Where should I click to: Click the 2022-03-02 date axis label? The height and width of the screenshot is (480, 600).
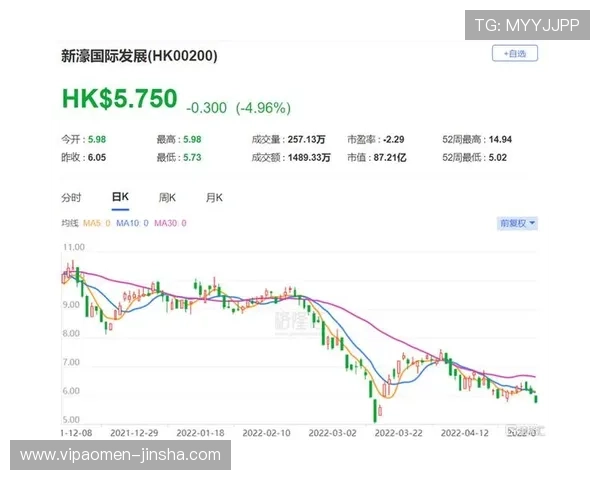(x=333, y=433)
